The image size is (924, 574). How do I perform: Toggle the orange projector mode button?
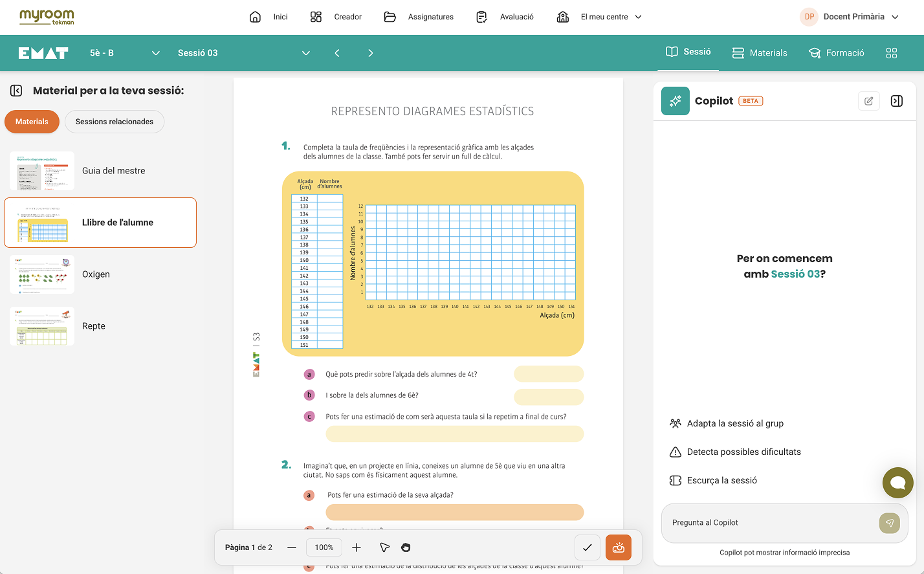pyautogui.click(x=619, y=547)
